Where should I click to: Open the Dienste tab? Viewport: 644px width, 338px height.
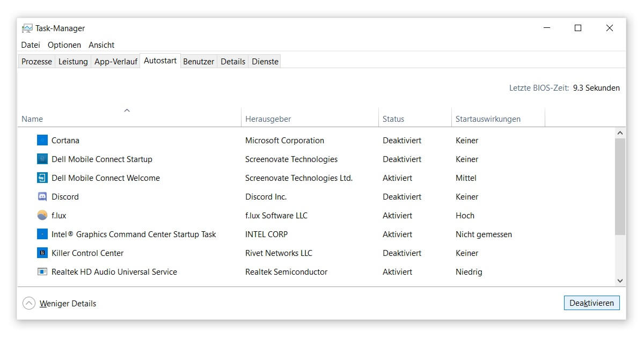265,62
